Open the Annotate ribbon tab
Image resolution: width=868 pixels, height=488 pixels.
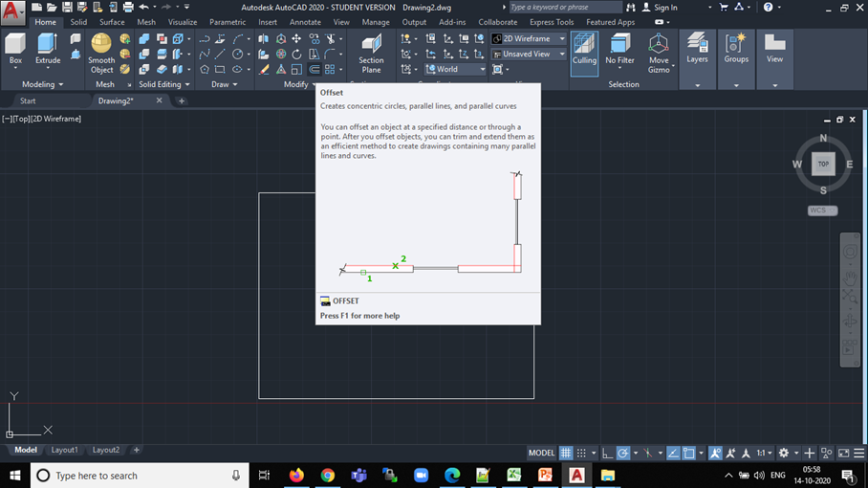[305, 22]
